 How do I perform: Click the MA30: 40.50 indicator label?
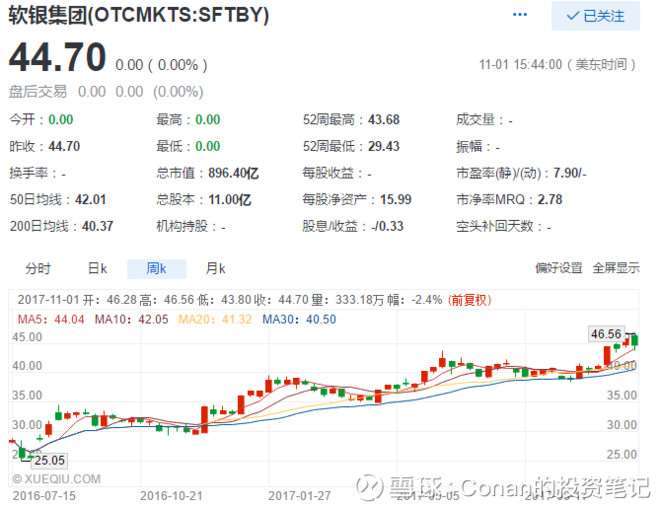point(299,319)
